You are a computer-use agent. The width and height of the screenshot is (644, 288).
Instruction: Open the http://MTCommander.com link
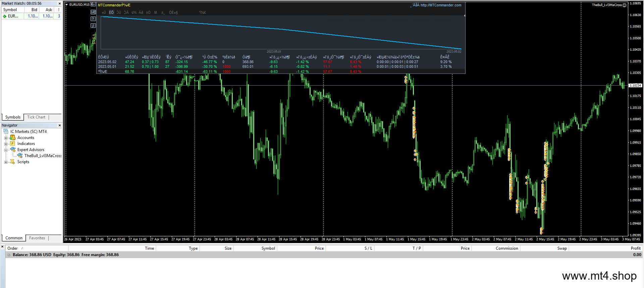[x=441, y=5]
